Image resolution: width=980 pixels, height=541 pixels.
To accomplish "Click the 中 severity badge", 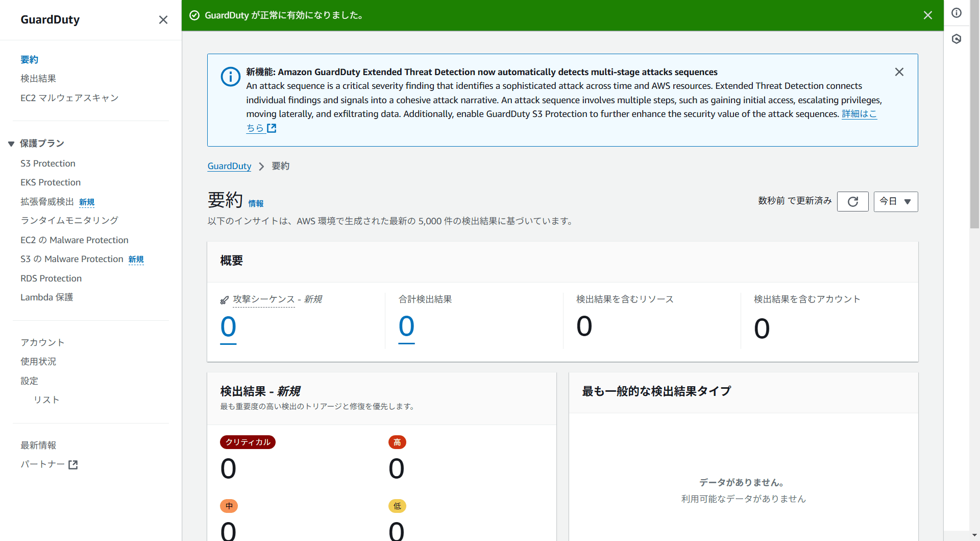I will pyautogui.click(x=229, y=506).
